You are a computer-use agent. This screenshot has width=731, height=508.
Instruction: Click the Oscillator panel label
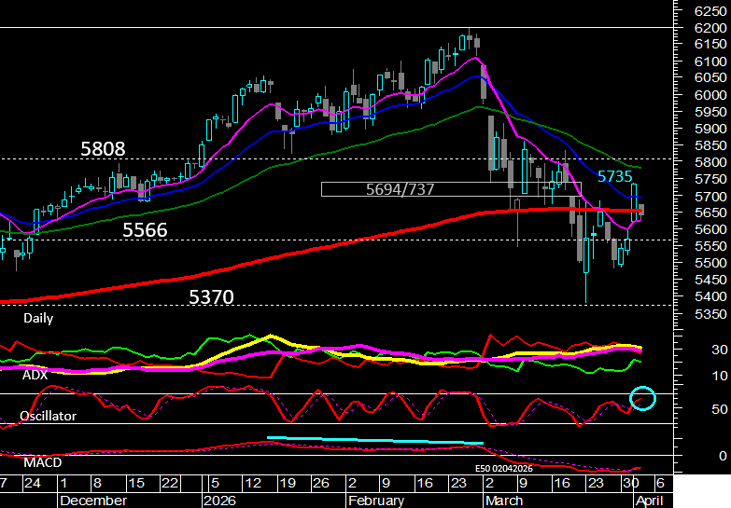click(x=49, y=416)
